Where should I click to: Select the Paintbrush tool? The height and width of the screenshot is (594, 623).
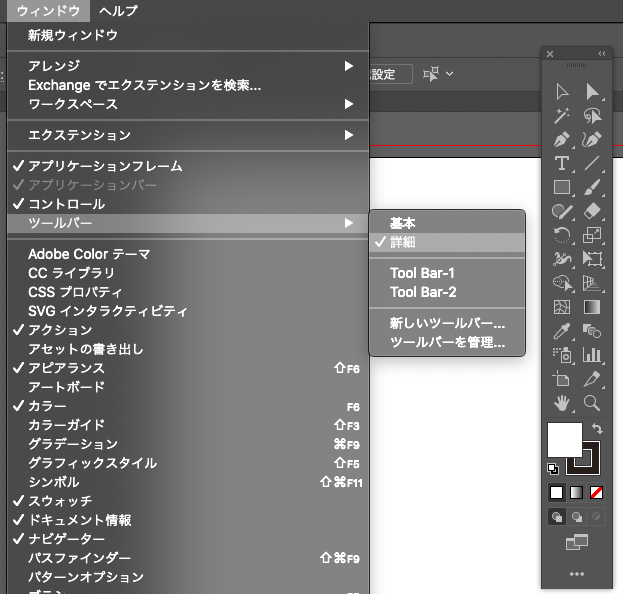(x=592, y=187)
